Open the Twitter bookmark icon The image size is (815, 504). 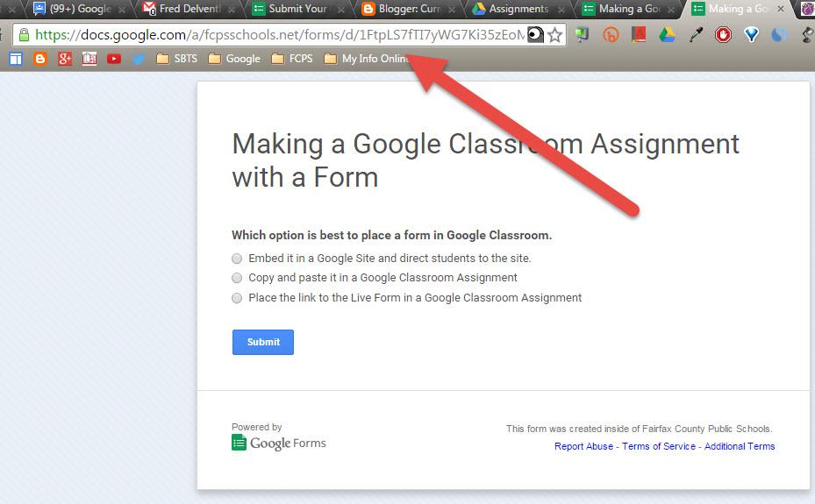coord(139,59)
